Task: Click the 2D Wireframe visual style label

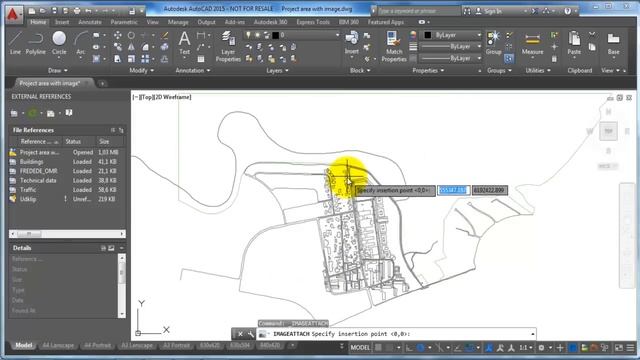Action: coord(173,97)
